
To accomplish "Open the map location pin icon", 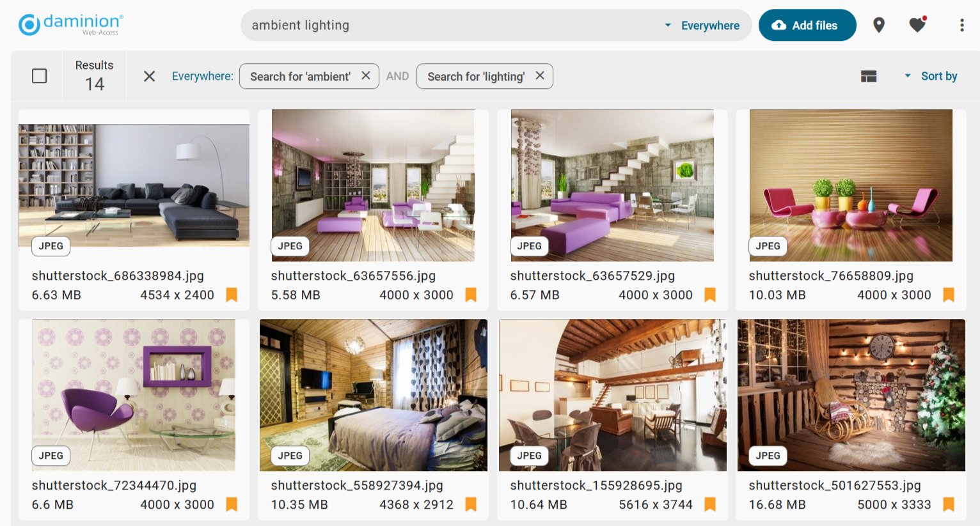I will pos(879,25).
